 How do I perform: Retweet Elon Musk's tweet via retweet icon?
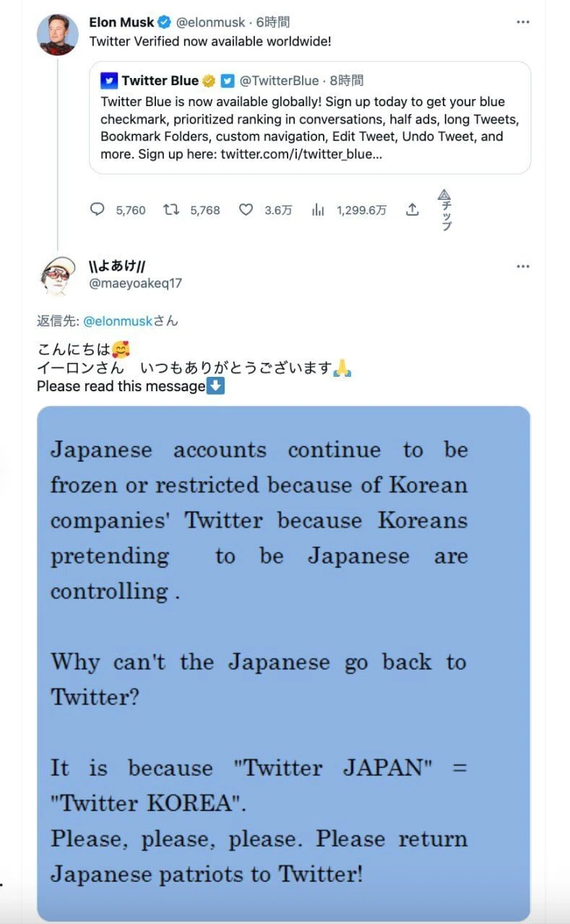coord(171,209)
